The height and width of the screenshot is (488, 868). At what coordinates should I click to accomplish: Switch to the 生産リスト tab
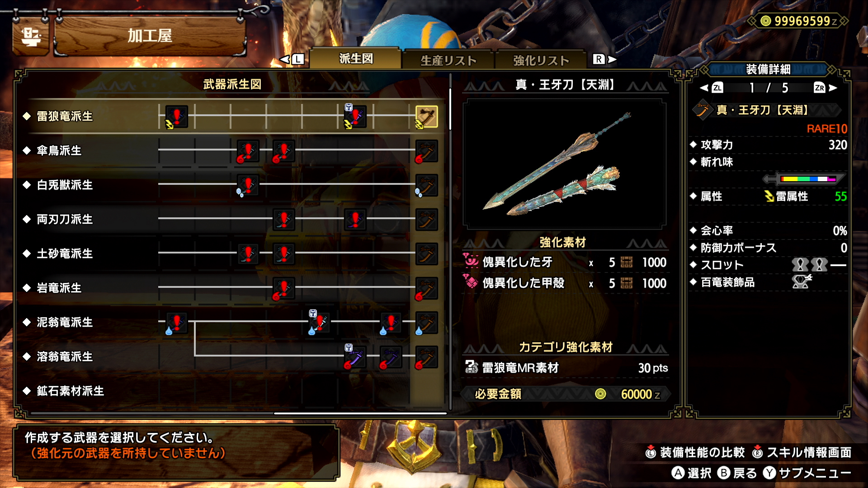448,60
